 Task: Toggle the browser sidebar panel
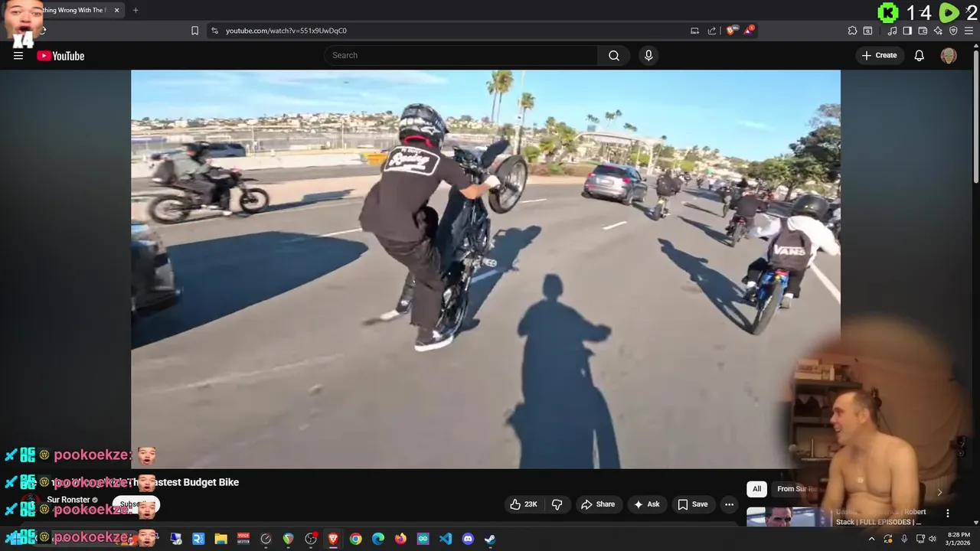907,31
